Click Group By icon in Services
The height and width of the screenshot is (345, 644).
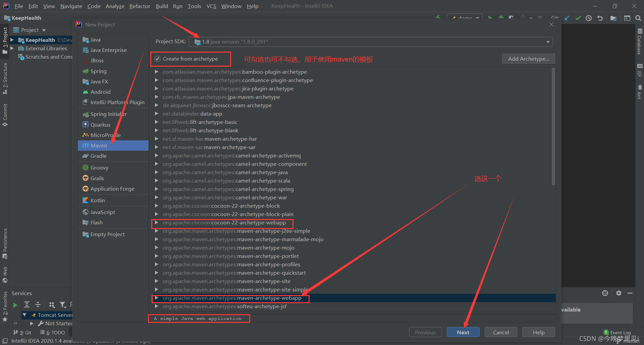(x=52, y=304)
